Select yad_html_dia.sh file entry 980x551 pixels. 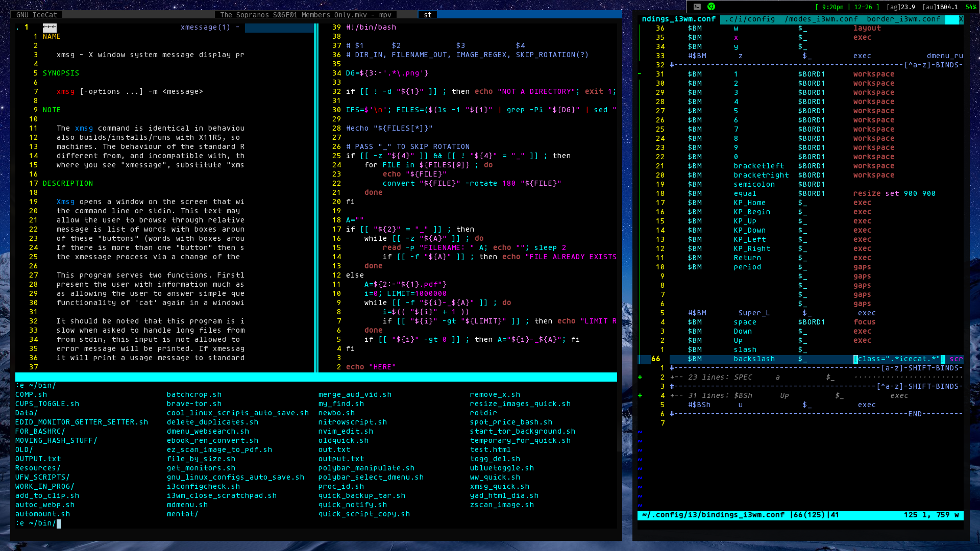(x=504, y=496)
